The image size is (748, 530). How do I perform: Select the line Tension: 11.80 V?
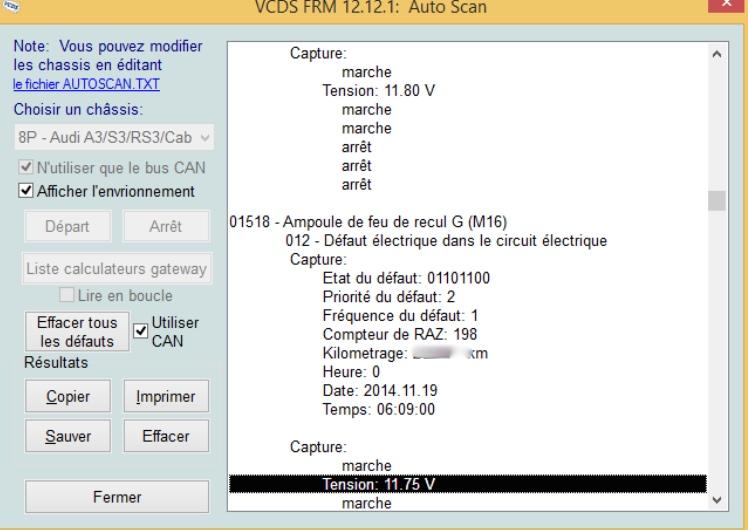378,90
